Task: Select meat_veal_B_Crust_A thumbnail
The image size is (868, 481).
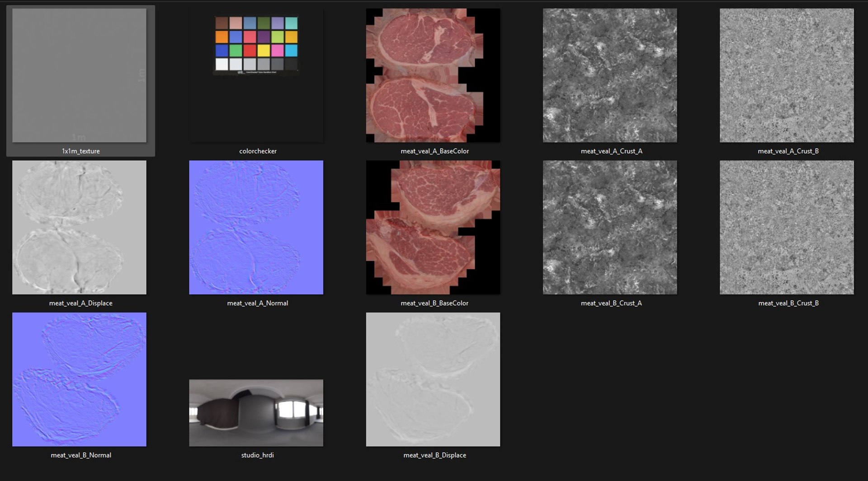Action: click(610, 227)
